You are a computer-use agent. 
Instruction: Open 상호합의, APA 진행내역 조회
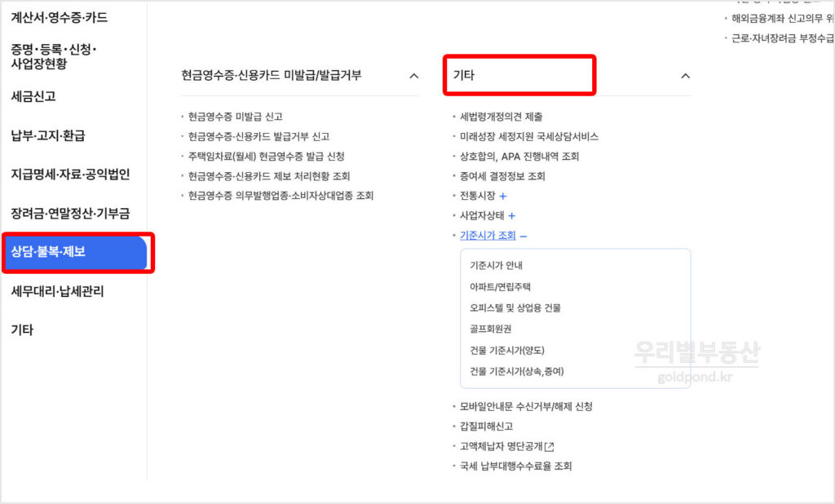point(519,156)
